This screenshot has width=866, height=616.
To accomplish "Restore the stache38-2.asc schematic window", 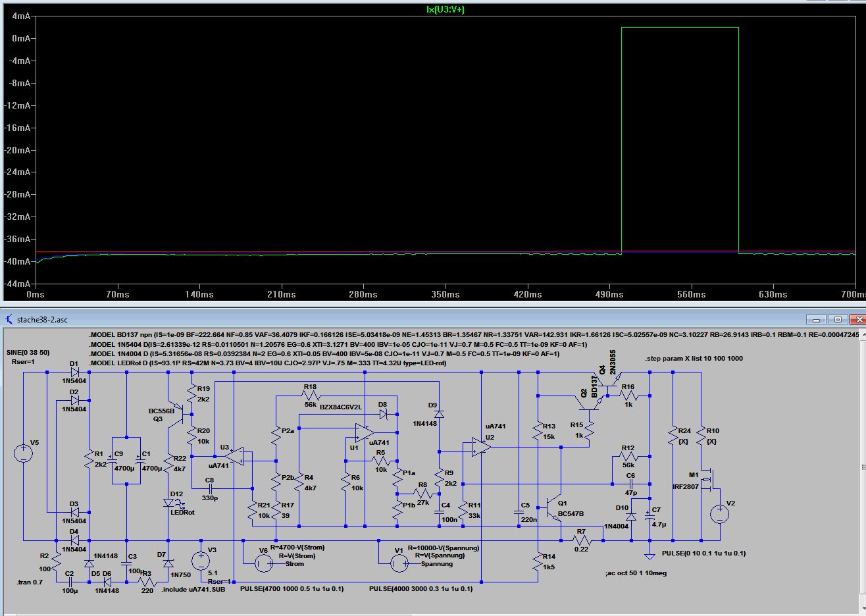I will [x=838, y=319].
